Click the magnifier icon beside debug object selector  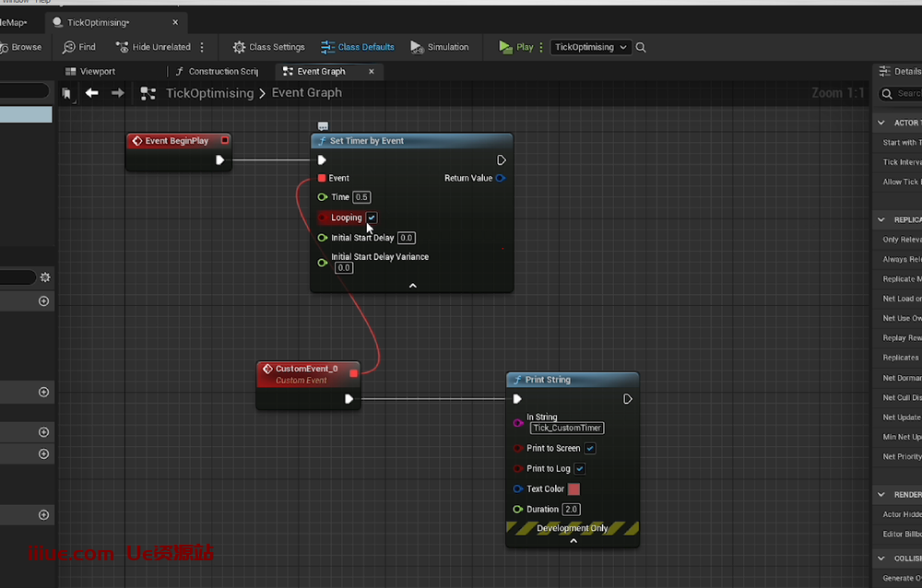(x=641, y=47)
